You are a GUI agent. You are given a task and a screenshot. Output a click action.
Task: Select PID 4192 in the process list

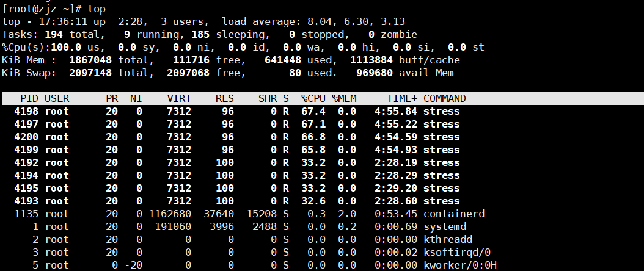[26, 163]
